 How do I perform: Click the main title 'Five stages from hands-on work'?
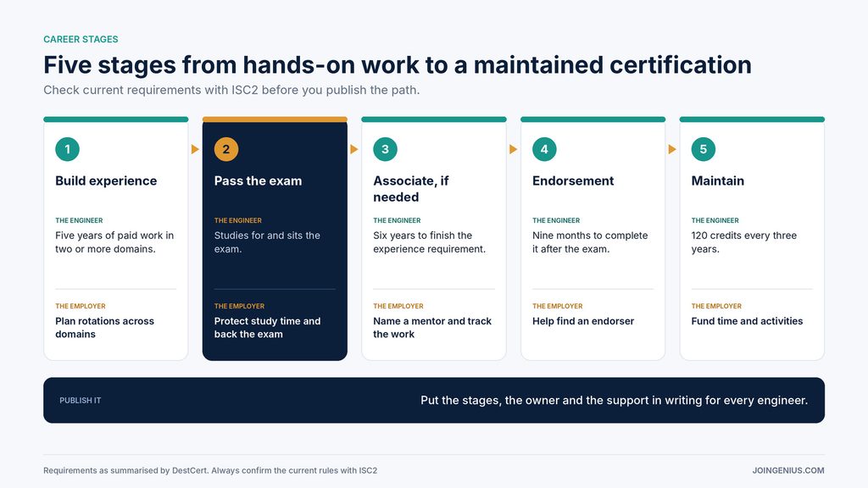click(x=398, y=64)
